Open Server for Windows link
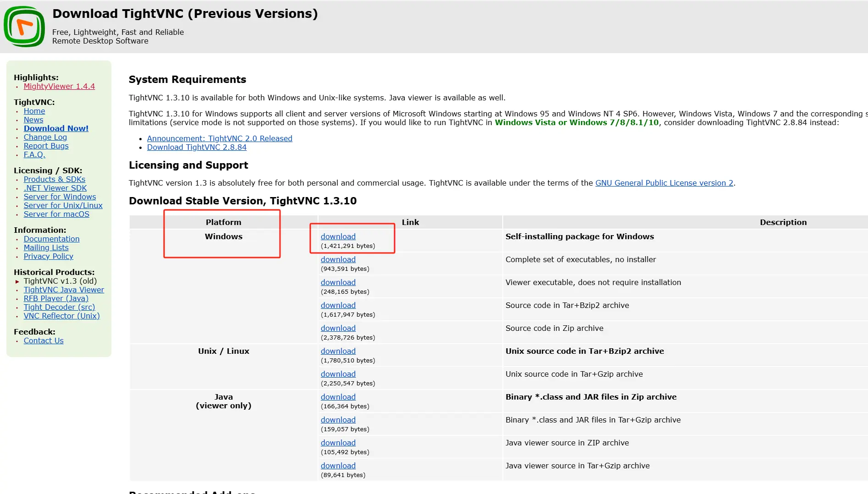 coord(60,197)
